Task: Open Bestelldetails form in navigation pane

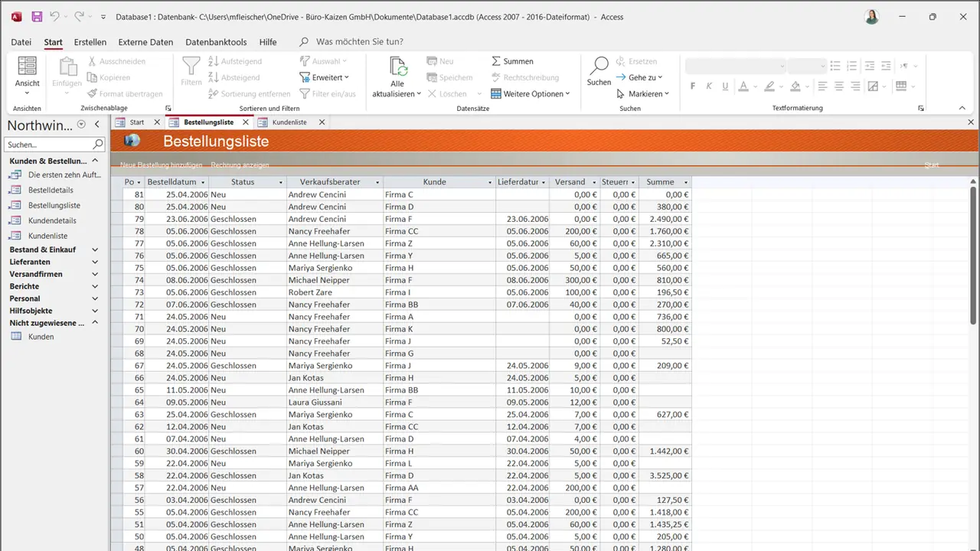Action: coord(51,190)
